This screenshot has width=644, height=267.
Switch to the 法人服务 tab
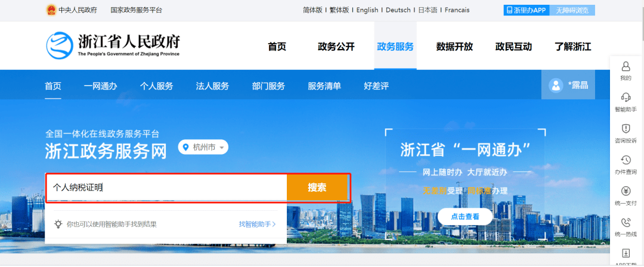pos(212,86)
